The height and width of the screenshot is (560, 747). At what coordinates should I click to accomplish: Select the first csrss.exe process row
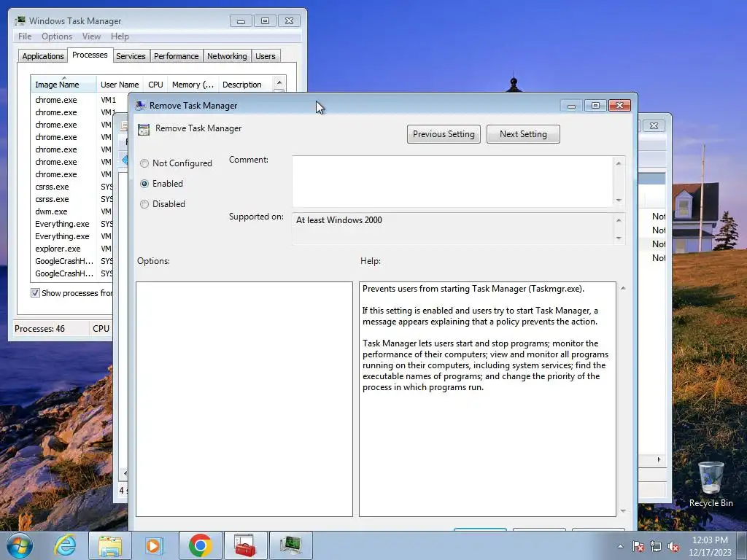[x=71, y=187]
